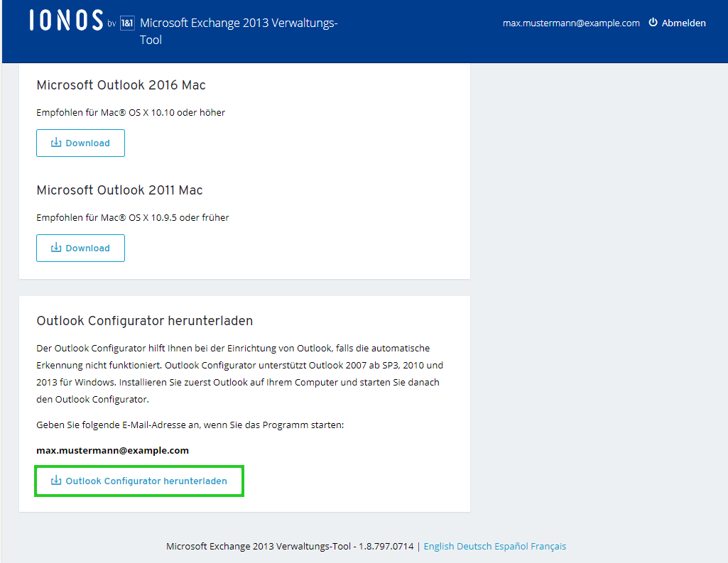
Task: Click the IONOS logo in the header
Action: coord(66,21)
